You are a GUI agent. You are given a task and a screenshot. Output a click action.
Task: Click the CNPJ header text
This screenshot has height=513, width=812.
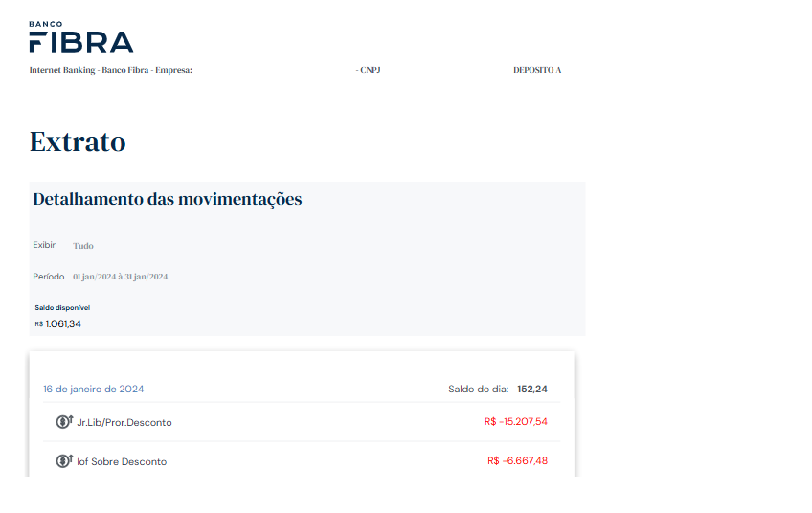(369, 70)
